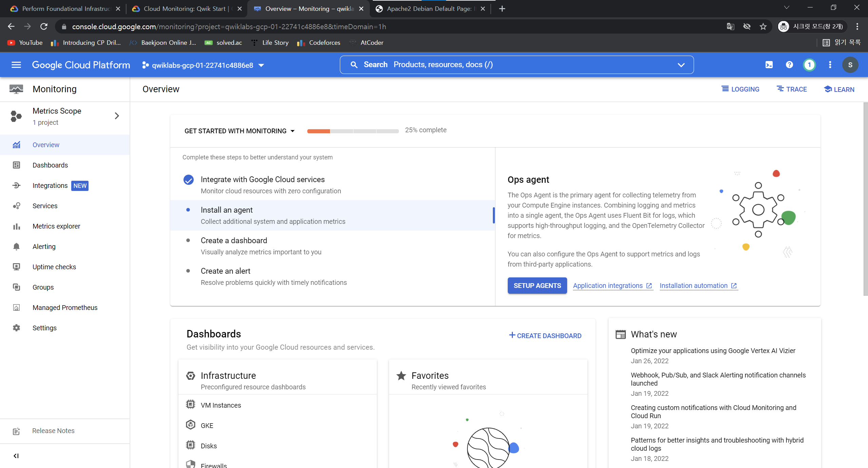Open the hamburger navigation menu
Image resolution: width=868 pixels, height=468 pixels.
pos(16,65)
